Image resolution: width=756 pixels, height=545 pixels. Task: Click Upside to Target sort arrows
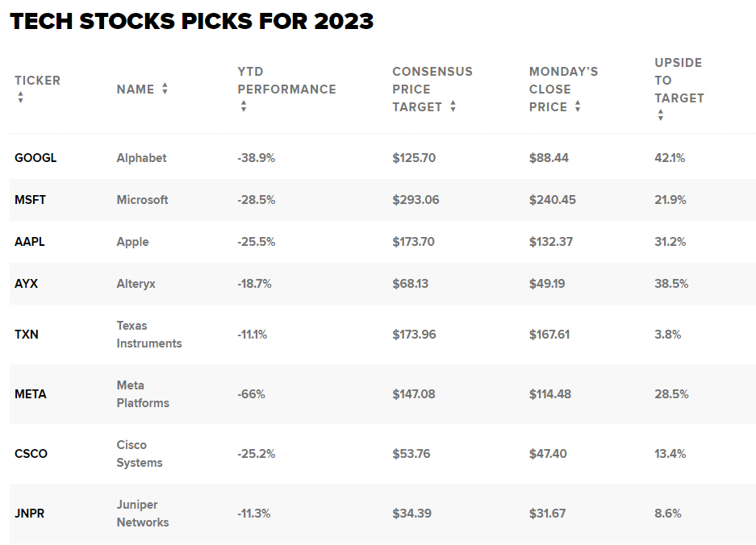pos(661,114)
